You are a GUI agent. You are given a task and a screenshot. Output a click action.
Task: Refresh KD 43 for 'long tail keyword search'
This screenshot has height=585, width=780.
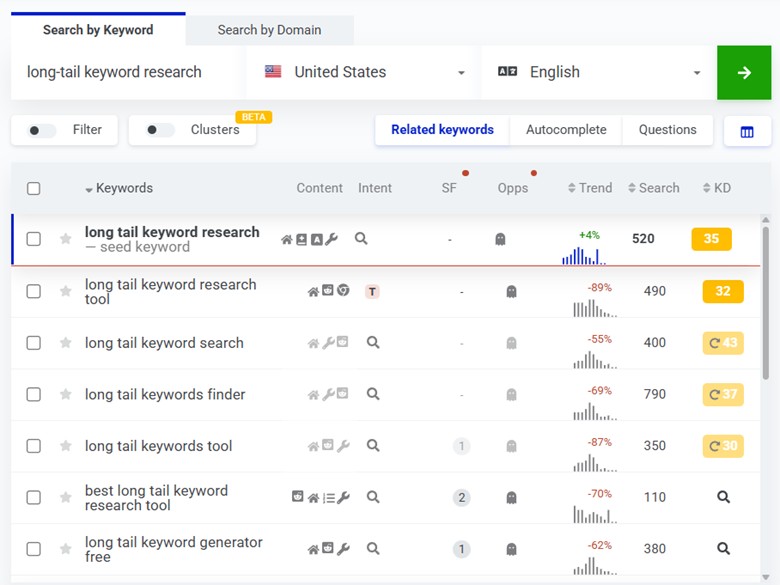point(723,343)
